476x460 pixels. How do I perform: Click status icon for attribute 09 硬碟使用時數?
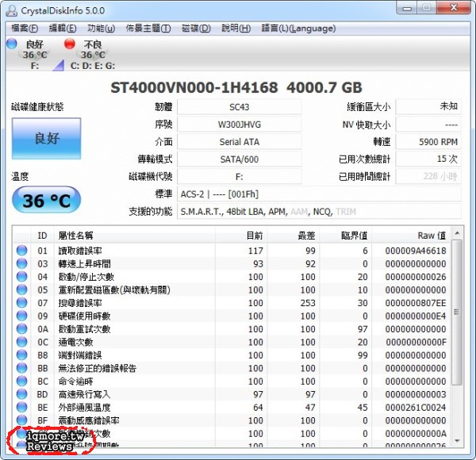point(22,316)
